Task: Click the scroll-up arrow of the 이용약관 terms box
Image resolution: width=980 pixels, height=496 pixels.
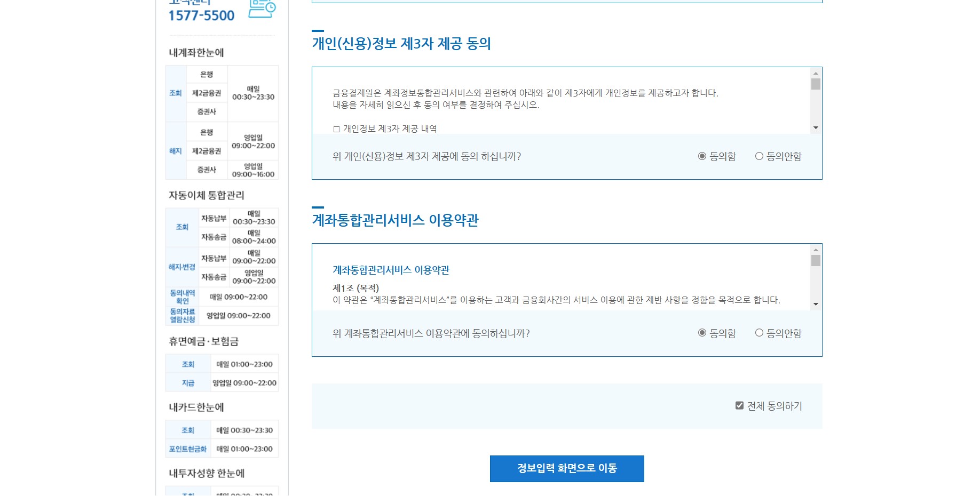Action: (x=815, y=250)
